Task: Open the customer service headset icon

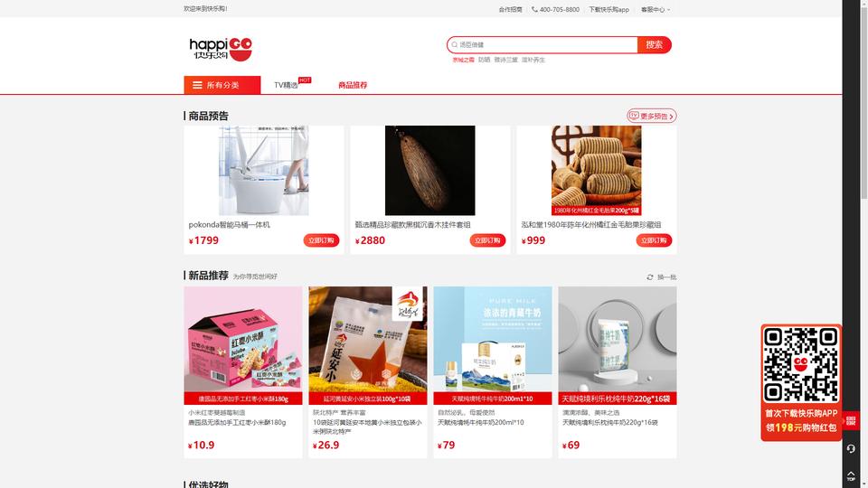Action: click(851, 449)
